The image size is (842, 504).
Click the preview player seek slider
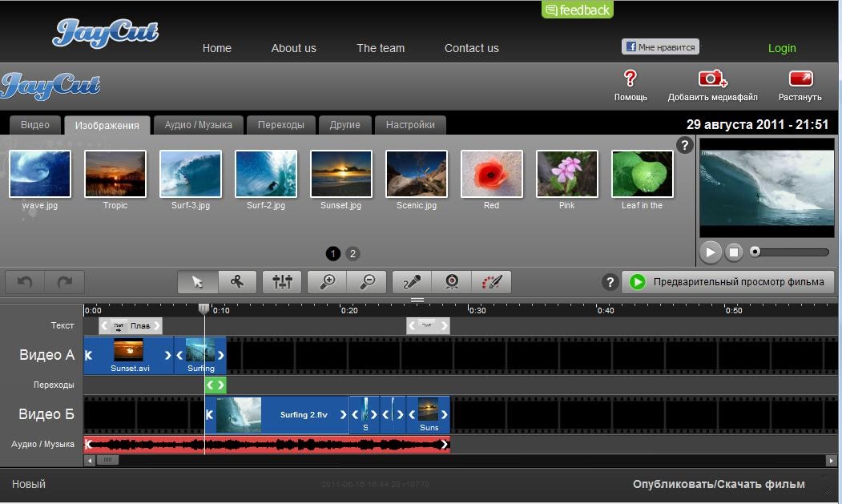(x=789, y=252)
